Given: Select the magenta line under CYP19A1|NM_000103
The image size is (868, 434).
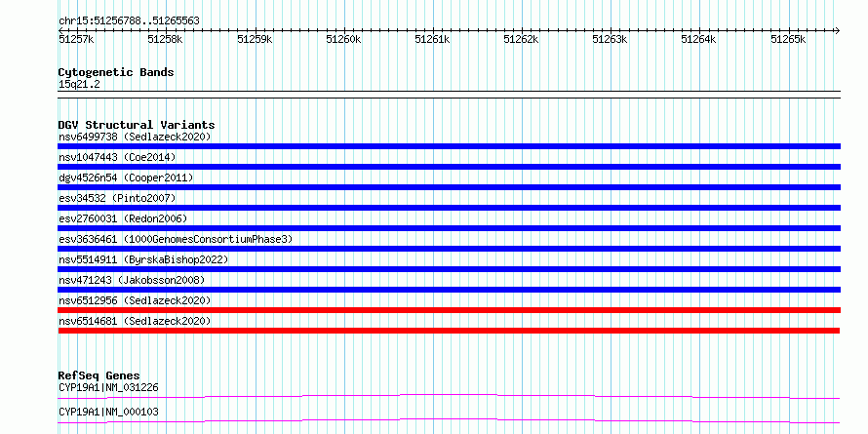Looking at the screenshot, I should (x=449, y=420).
